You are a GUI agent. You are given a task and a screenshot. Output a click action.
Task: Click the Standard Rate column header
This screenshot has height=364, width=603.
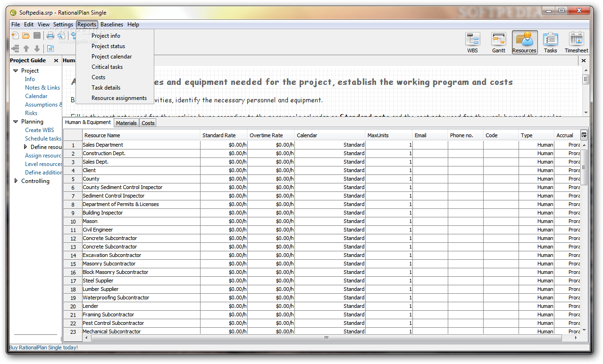click(224, 135)
